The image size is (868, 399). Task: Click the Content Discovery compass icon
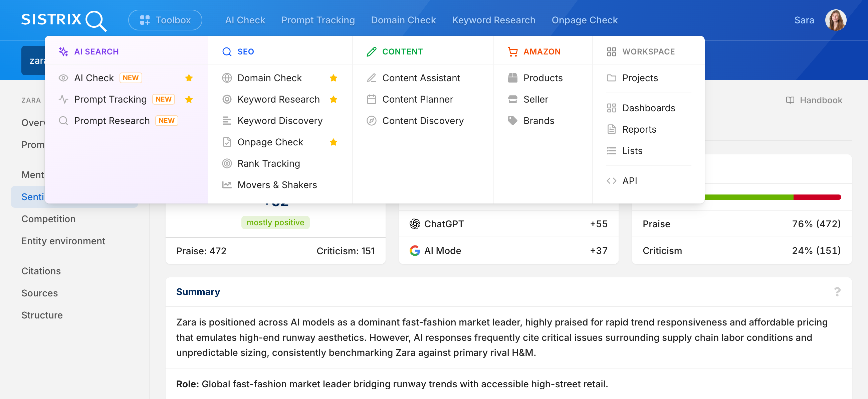tap(372, 121)
